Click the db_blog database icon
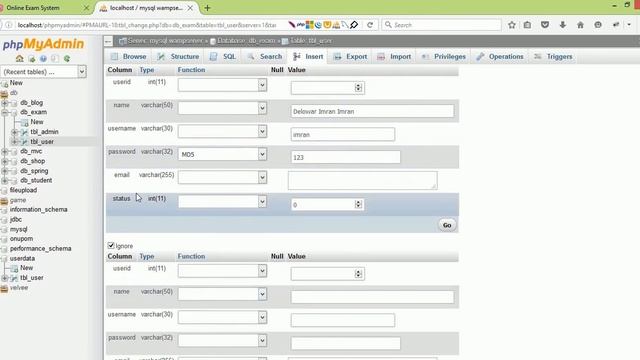 pyautogui.click(x=14, y=103)
